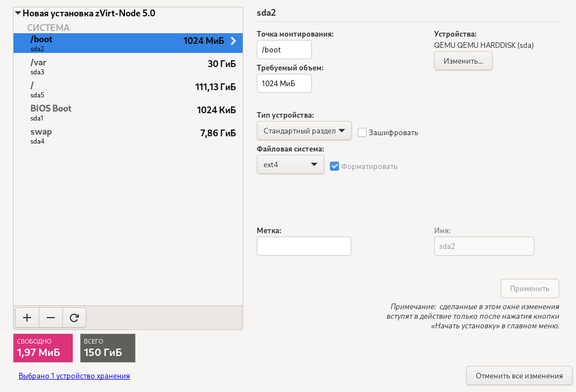This screenshot has width=576, height=392.
Task: Open the Стандартный раздел device type dropdown
Action: [x=304, y=131]
